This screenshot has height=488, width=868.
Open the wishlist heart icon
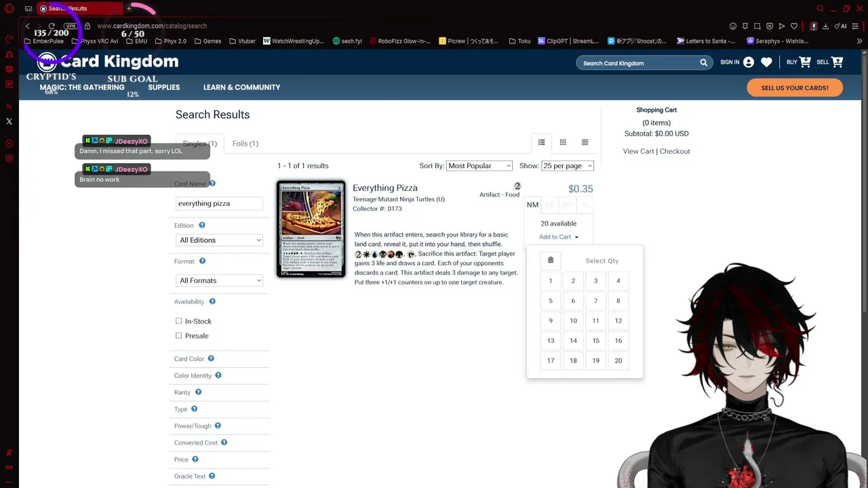[766, 62]
